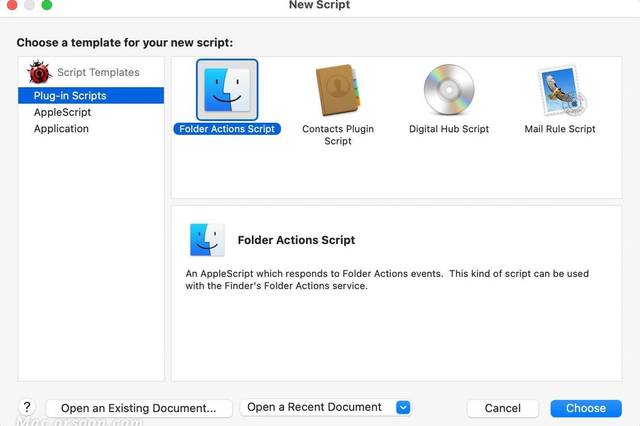The height and width of the screenshot is (426, 640).
Task: Click the Script Debugger bug icon
Action: (x=39, y=72)
